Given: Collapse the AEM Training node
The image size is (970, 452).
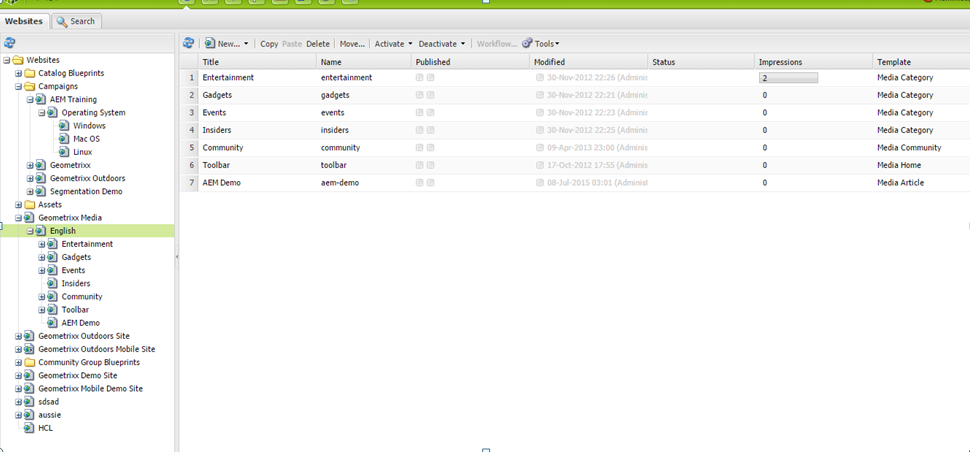Looking at the screenshot, I should point(30,99).
